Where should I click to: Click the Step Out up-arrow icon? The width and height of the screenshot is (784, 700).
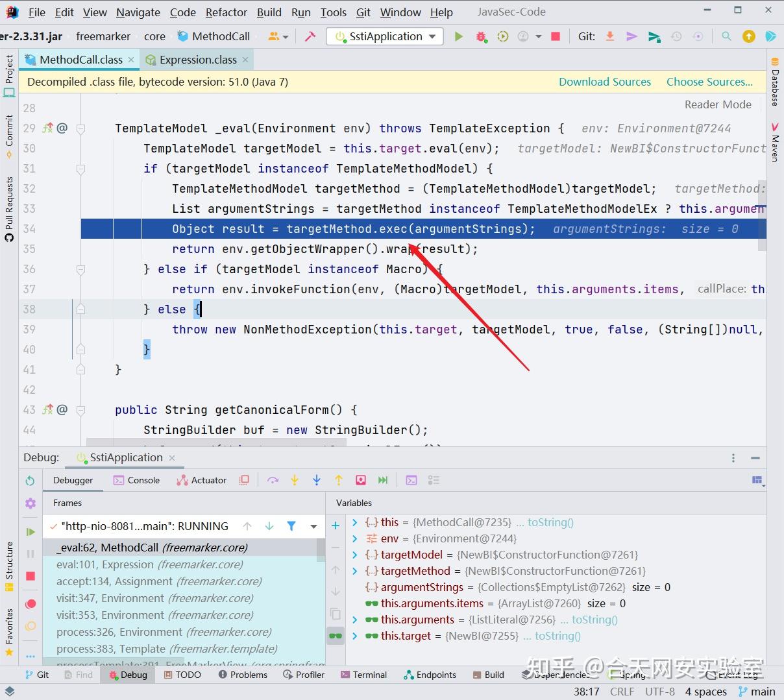(339, 480)
